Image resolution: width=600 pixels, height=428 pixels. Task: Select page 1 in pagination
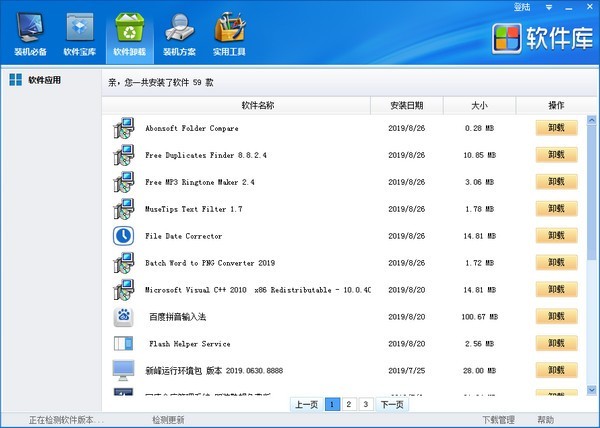[332, 404]
